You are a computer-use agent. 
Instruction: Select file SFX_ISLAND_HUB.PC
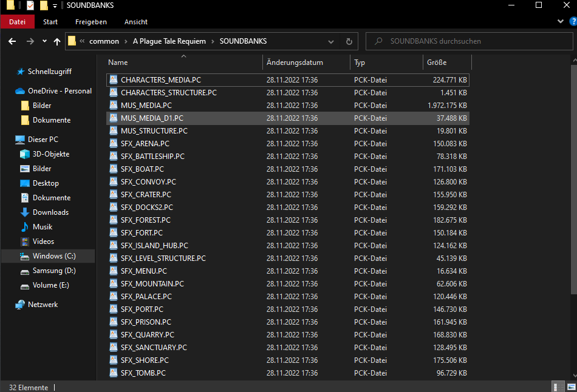point(288,245)
